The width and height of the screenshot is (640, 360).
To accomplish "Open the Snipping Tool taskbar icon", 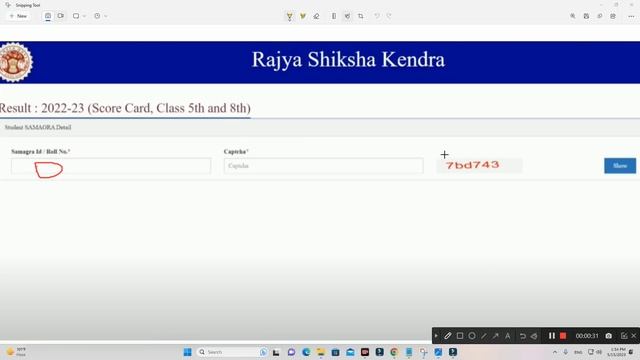I will coord(423,352).
